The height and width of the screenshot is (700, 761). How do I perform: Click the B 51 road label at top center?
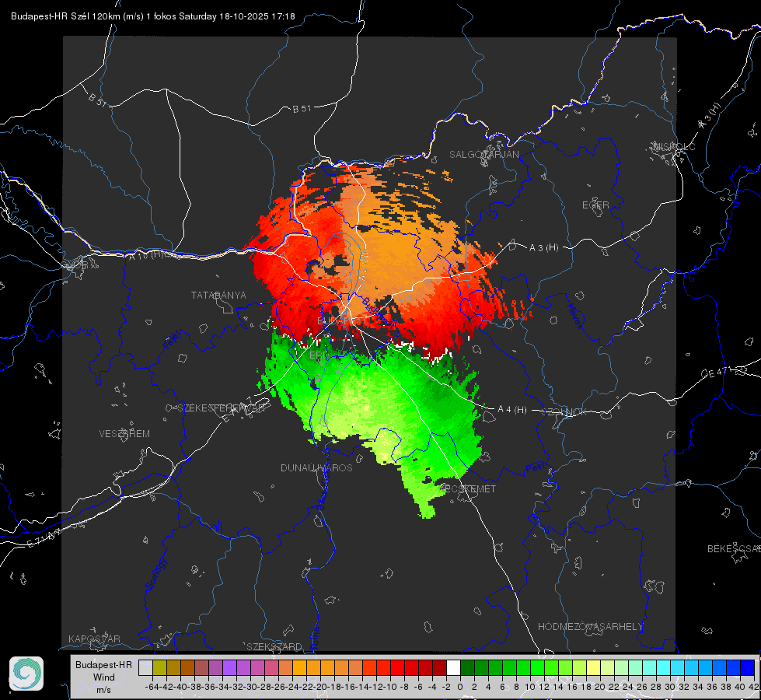pyautogui.click(x=302, y=109)
